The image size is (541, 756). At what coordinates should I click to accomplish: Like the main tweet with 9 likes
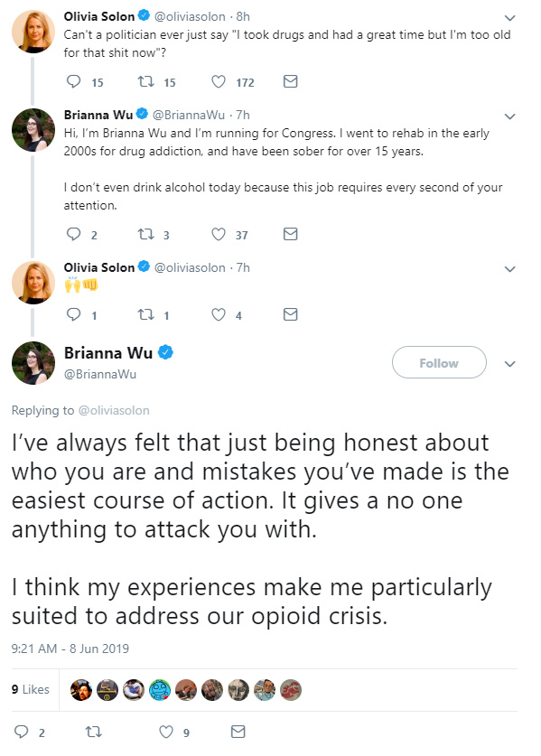pyautogui.click(x=166, y=732)
